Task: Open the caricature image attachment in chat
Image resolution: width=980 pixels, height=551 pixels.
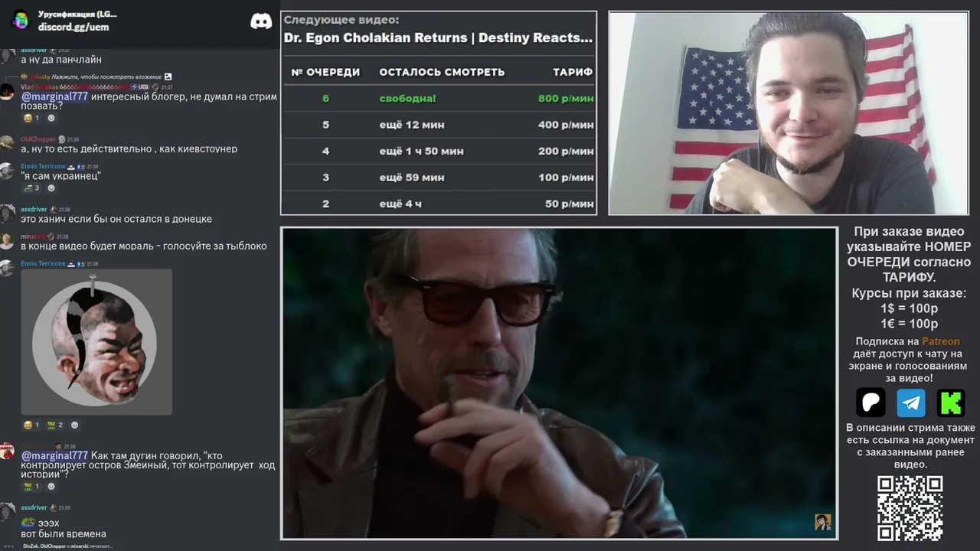Action: (x=96, y=341)
